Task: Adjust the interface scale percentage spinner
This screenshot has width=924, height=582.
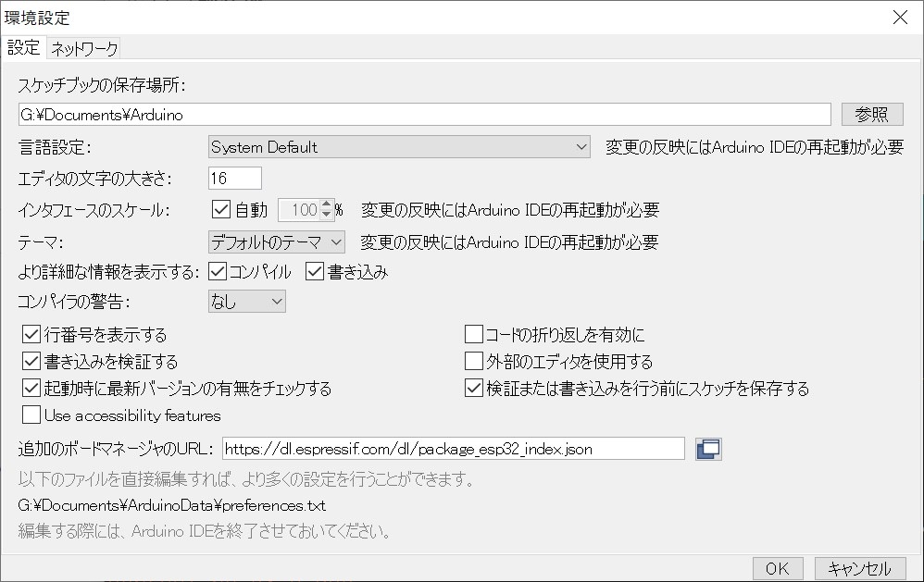Action: pyautogui.click(x=326, y=210)
